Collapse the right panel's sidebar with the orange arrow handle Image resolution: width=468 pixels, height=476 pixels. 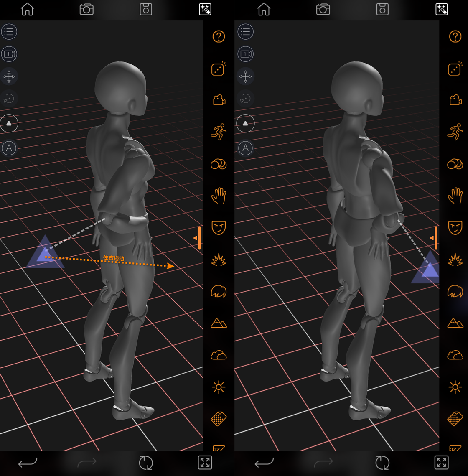pos(434,238)
